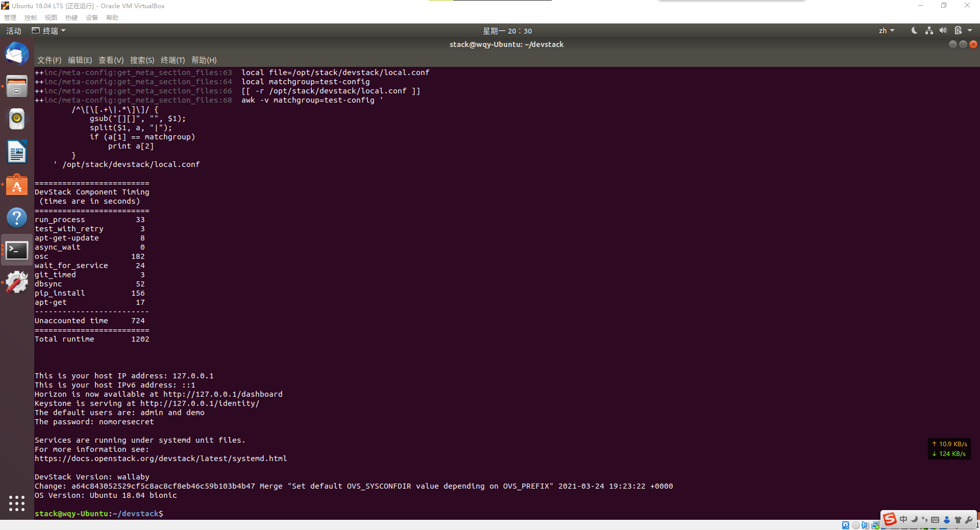
Task: Click VirtualBox audio status icon
Action: click(x=865, y=525)
